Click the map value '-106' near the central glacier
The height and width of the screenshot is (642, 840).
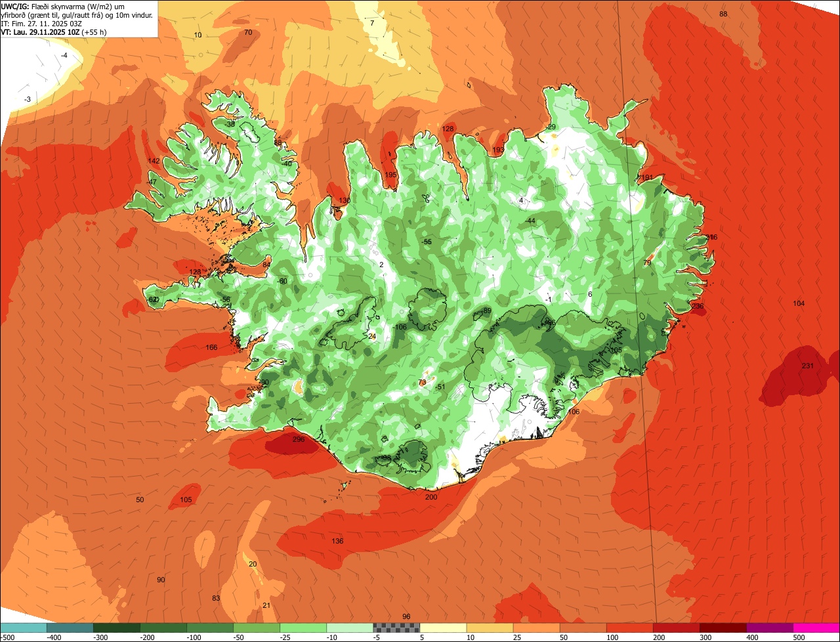400,328
